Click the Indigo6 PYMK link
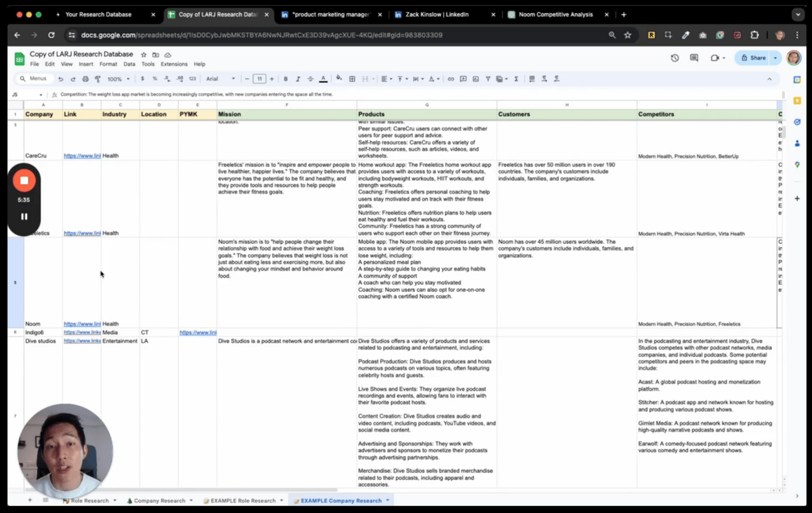Viewport: 812px width, 513px height. (x=198, y=332)
